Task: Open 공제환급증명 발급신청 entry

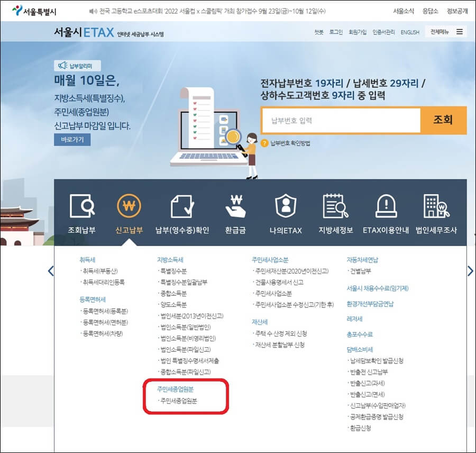Action: coord(377,417)
